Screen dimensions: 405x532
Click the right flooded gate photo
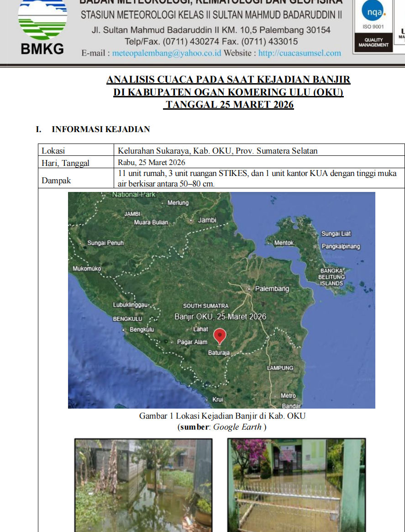296,484
